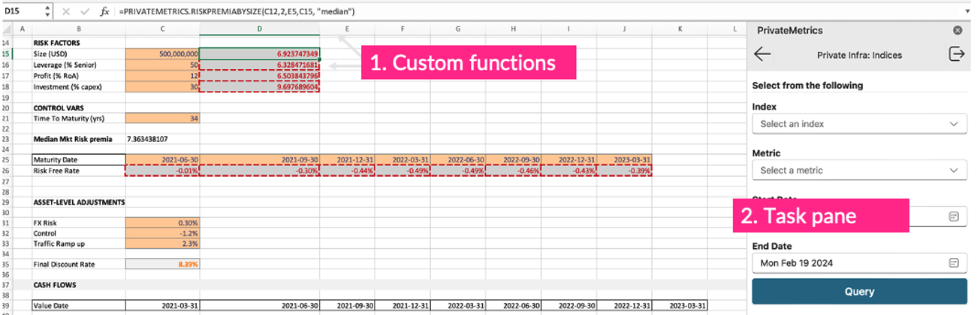Open the Start Date calendar picker icon
Viewport: 980px width, 315px height.
pyautogui.click(x=953, y=217)
